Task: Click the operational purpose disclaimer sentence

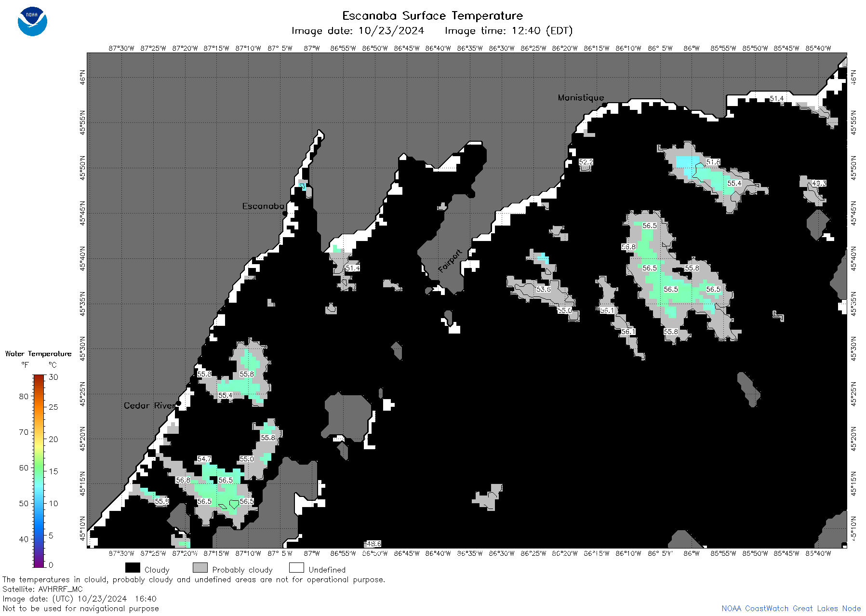Action: pos(194,579)
